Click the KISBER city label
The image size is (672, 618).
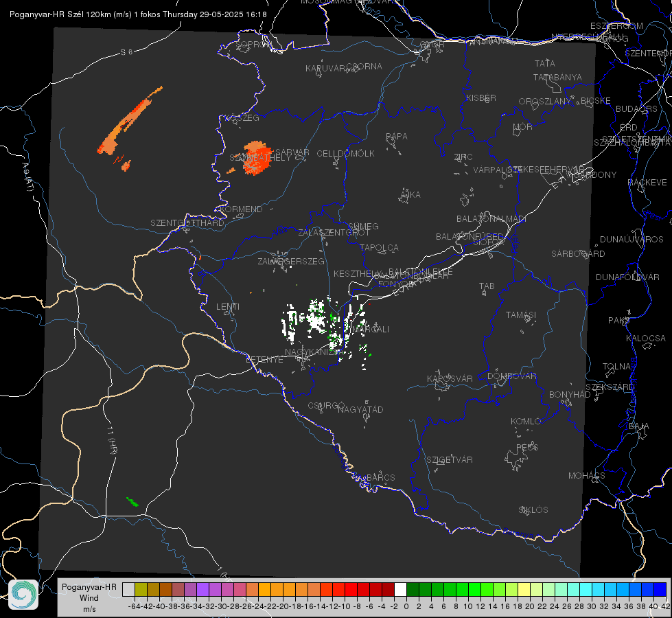click(481, 98)
